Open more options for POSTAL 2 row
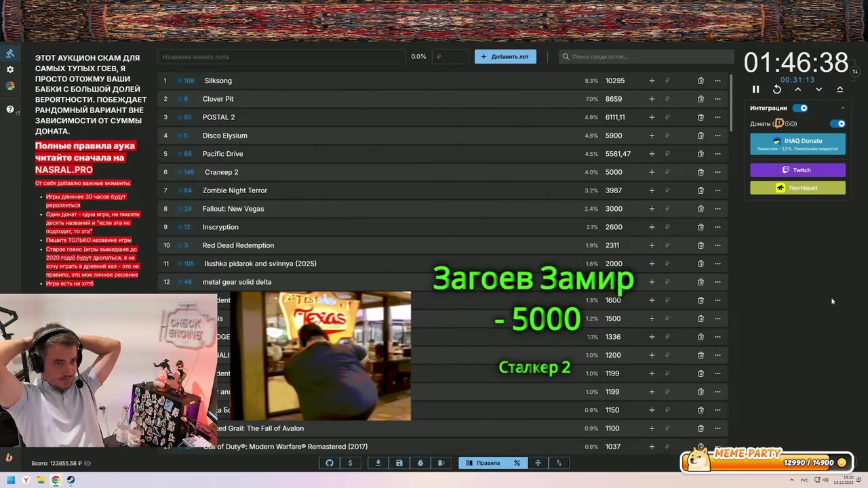868x488 pixels. point(717,117)
